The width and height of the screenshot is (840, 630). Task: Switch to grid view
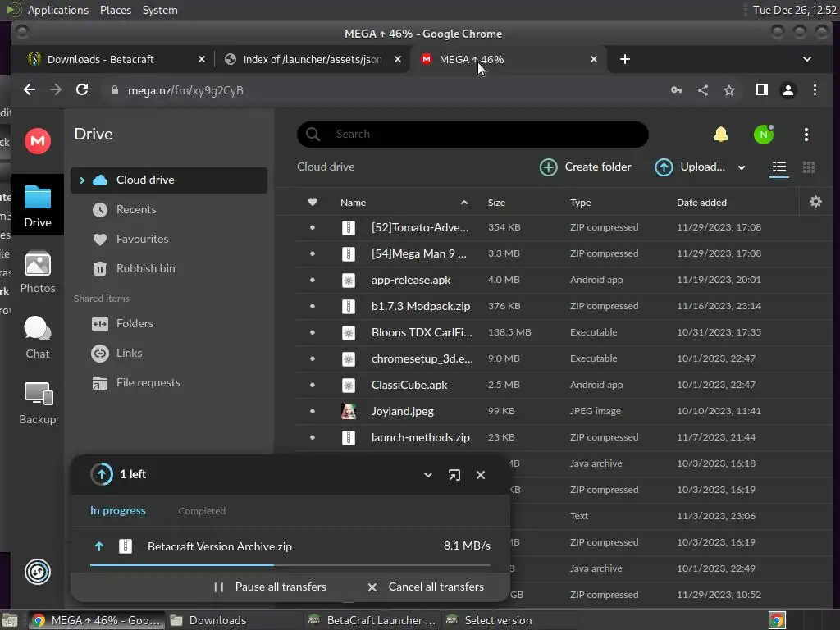tap(809, 167)
